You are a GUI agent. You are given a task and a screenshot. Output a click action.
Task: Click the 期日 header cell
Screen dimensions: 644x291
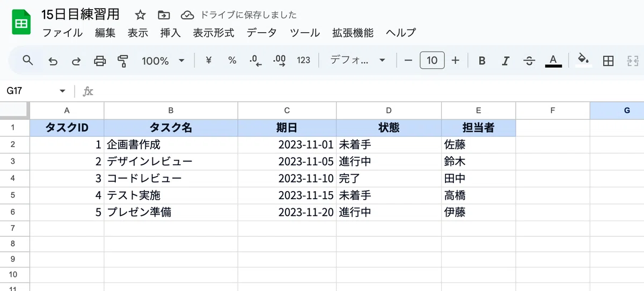click(x=287, y=128)
